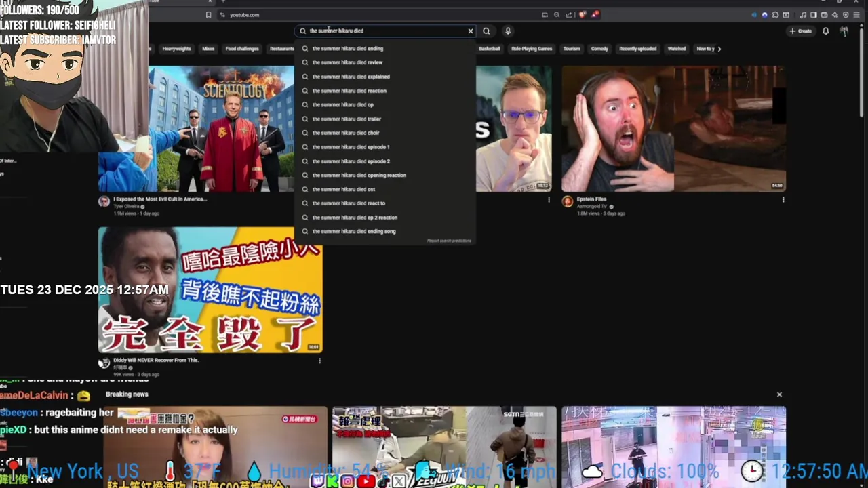Image resolution: width=868 pixels, height=488 pixels.
Task: Select the Mixes chip
Action: [208, 49]
